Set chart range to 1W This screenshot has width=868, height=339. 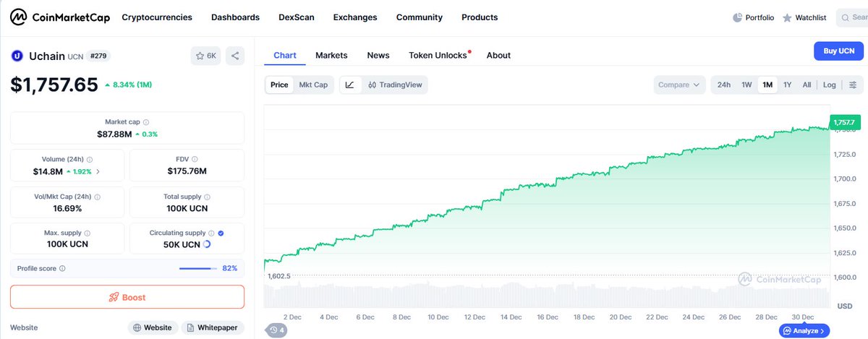pos(746,85)
